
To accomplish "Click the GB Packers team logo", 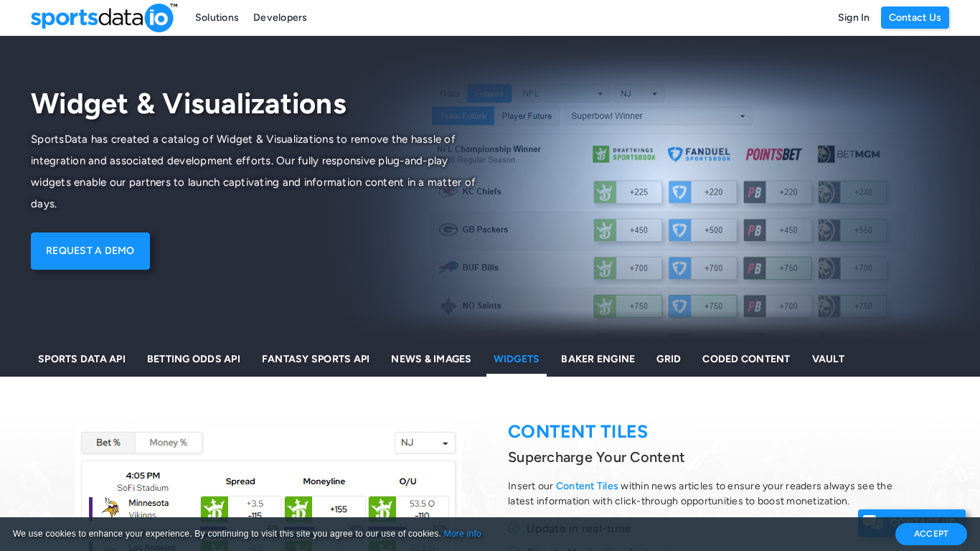I will 448,230.
